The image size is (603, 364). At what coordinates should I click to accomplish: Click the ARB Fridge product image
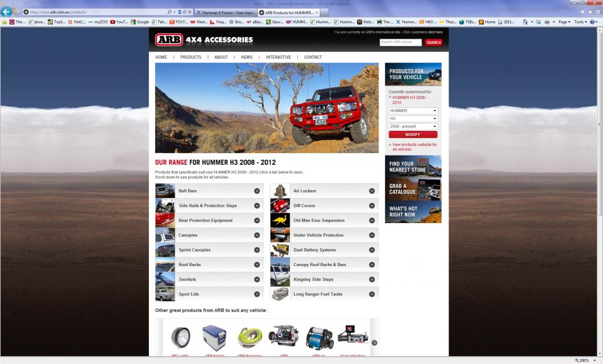(214, 338)
